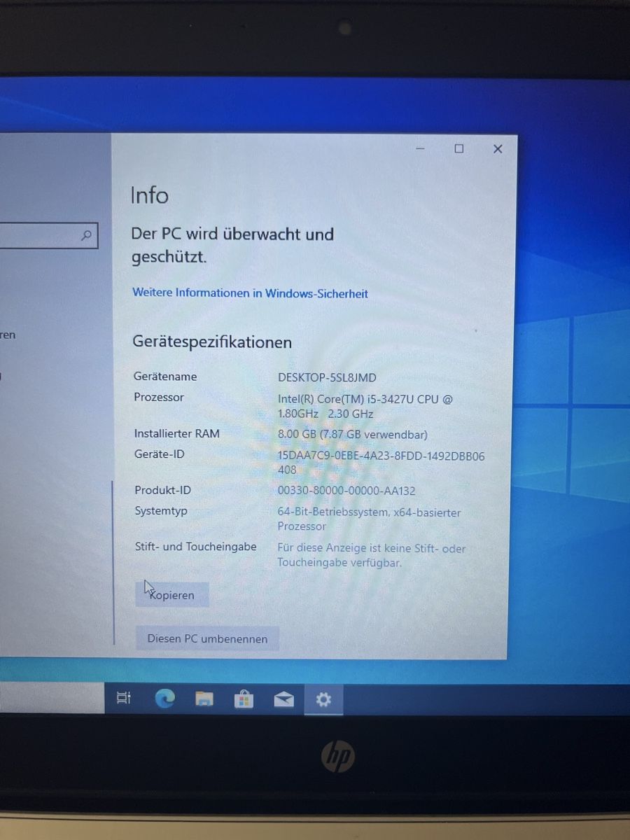Open Task View from the taskbar

click(x=124, y=698)
